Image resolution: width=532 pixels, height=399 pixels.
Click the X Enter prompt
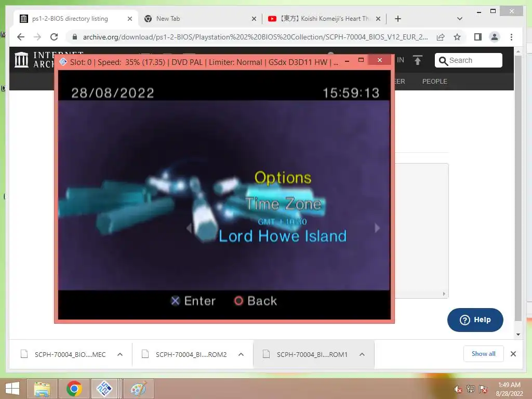tap(193, 301)
